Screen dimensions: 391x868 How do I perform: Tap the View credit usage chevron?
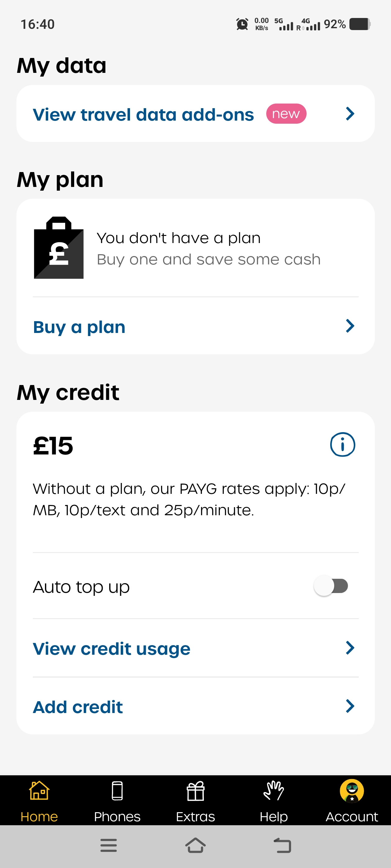pyautogui.click(x=350, y=648)
